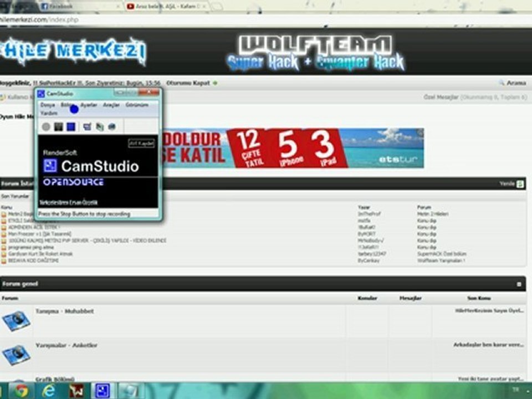Open the Dosya menu in CamStudio
This screenshot has width=532, height=399.
pyautogui.click(x=48, y=105)
